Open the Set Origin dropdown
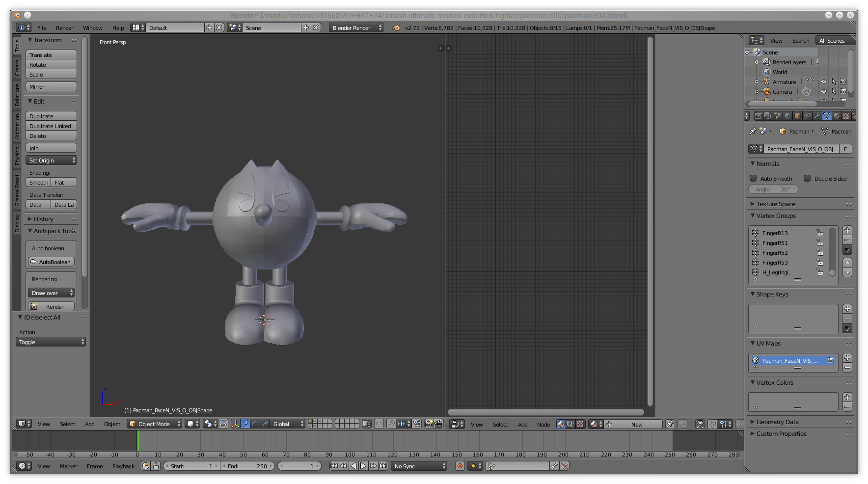Viewport: 868px width, 484px height. coord(51,161)
